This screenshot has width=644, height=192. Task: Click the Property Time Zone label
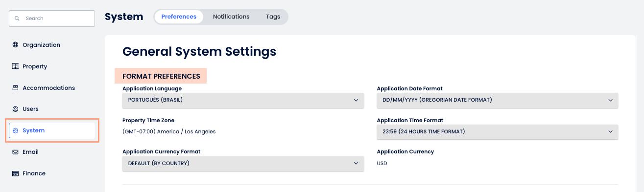(148, 120)
